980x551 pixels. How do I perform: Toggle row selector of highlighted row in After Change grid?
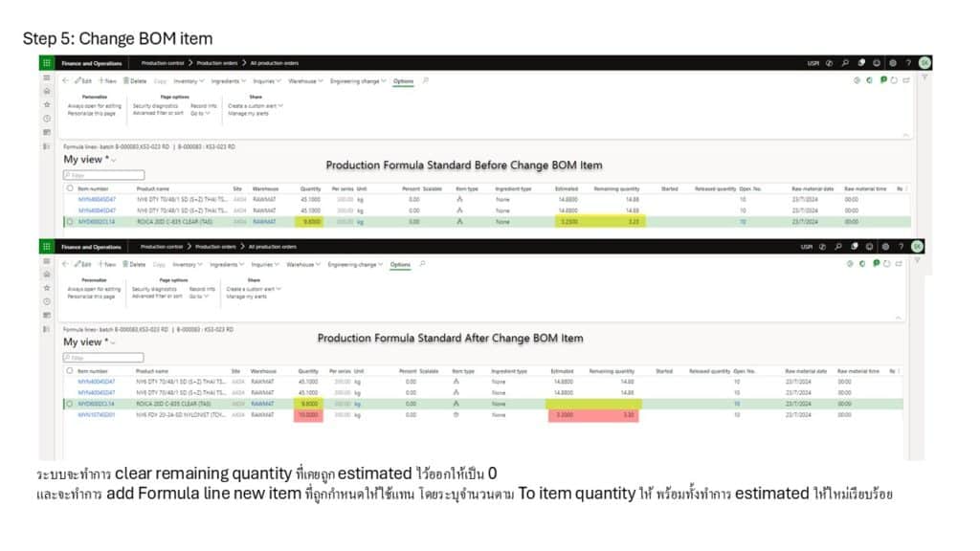pos(69,405)
